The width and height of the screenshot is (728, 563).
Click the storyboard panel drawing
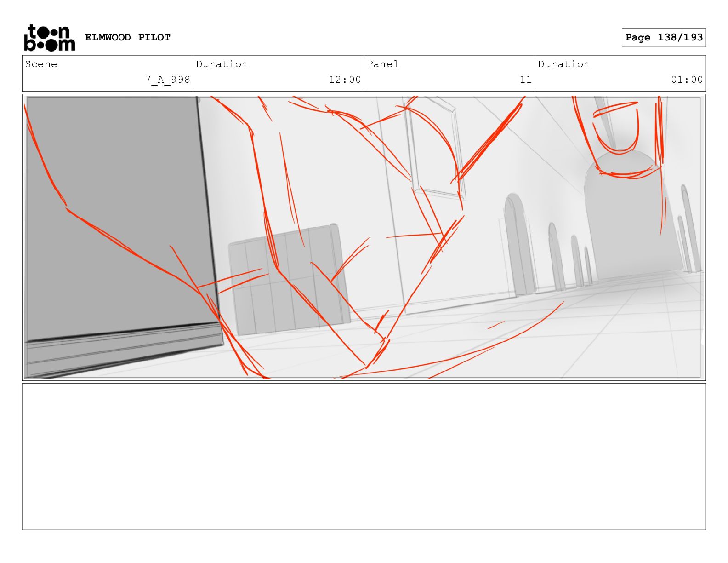[364, 237]
